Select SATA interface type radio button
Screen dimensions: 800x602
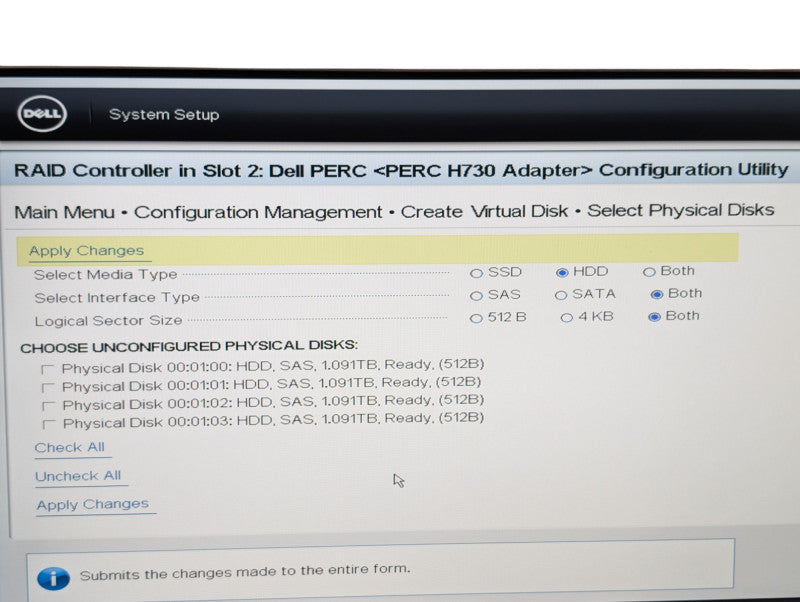point(561,295)
